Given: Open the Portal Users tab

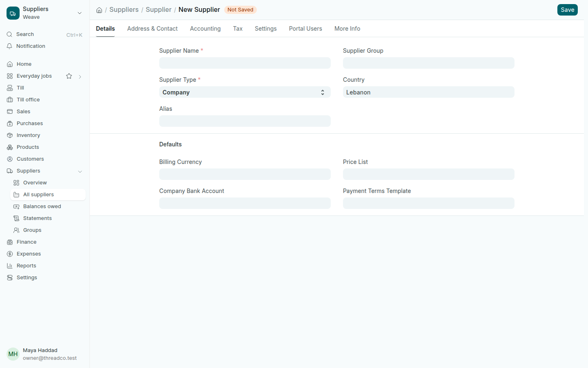Looking at the screenshot, I should click(x=305, y=29).
